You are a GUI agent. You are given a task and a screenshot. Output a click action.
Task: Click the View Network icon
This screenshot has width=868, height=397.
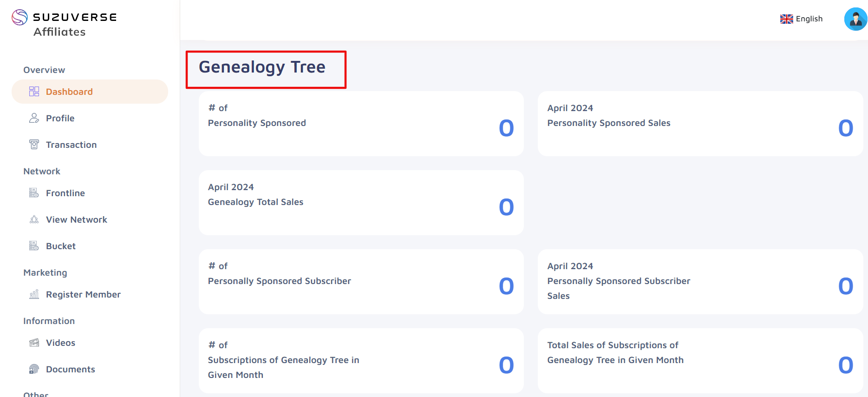click(x=34, y=219)
